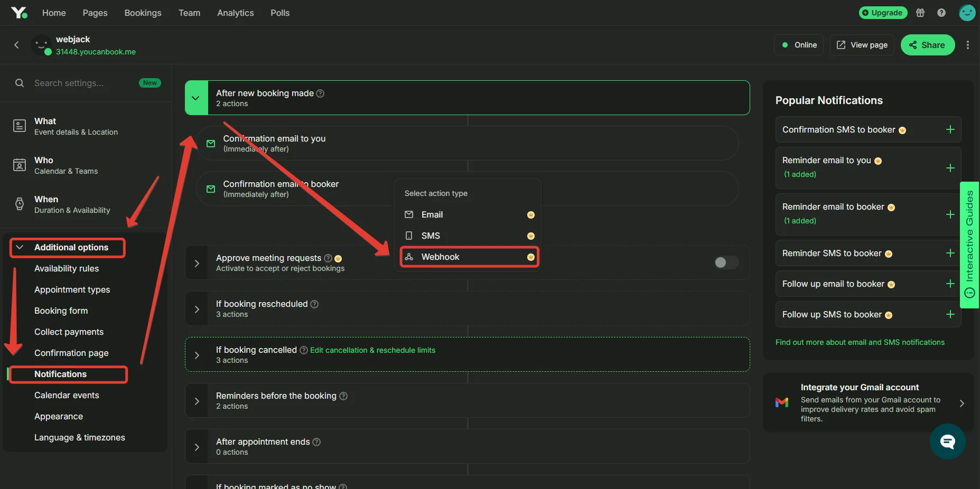
Task: Go back using the left arrow
Action: (16, 45)
